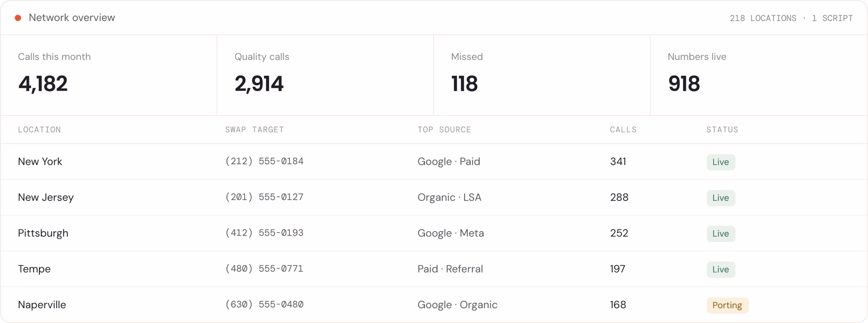Click the Porting badge for Naperville
Image resolution: width=868 pixels, height=323 pixels.
(727, 305)
